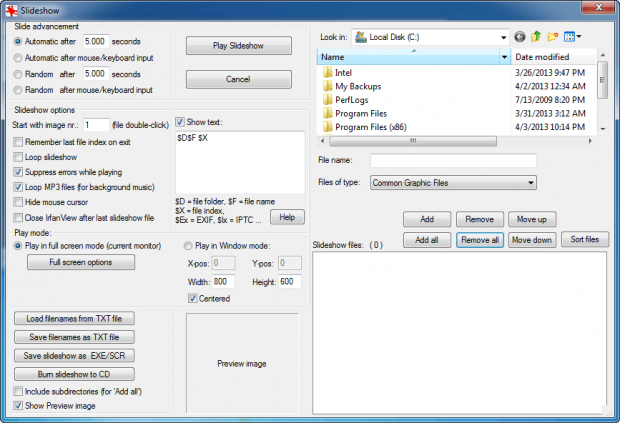Image resolution: width=620 pixels, height=423 pixels.
Task: Click the Name column dropdown arrow
Action: coord(505,57)
